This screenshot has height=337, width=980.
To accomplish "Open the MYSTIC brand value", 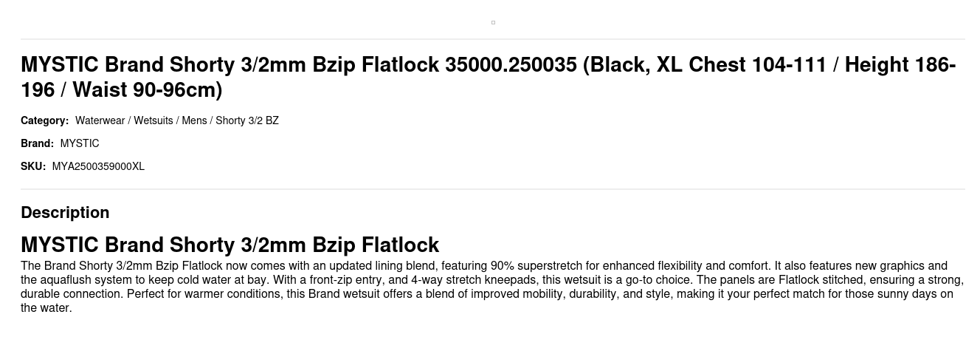I will click(x=80, y=143).
